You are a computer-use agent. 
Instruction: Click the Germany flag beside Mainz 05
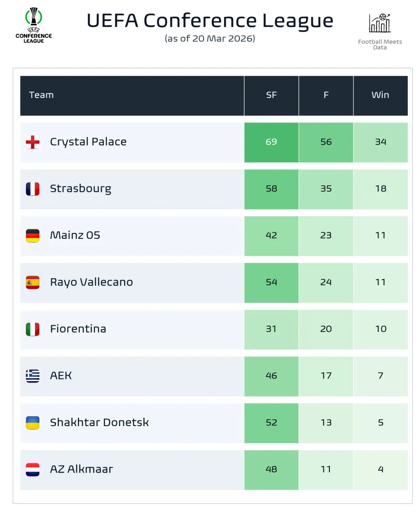[33, 236]
